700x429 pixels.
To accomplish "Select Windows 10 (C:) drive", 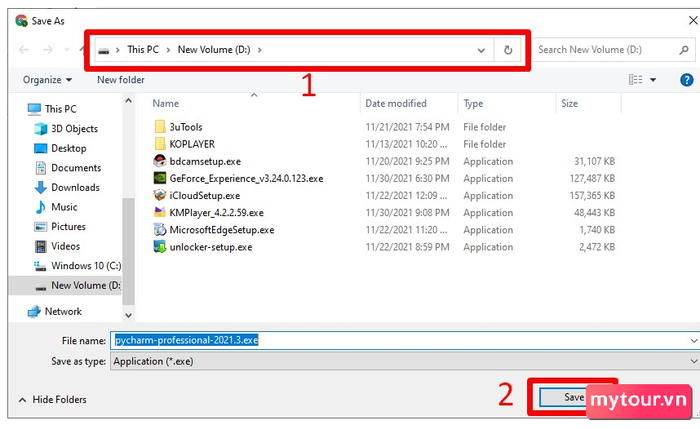I will [x=86, y=266].
